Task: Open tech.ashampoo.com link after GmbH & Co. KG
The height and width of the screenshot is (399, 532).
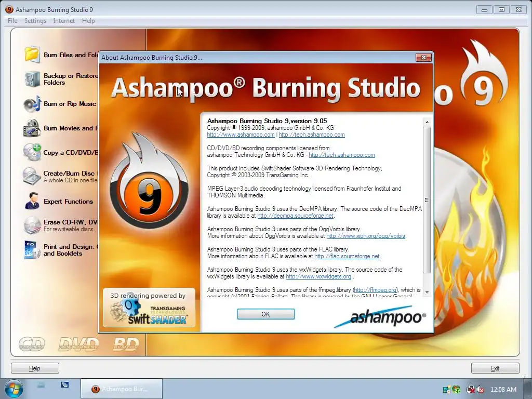Action: [342, 155]
